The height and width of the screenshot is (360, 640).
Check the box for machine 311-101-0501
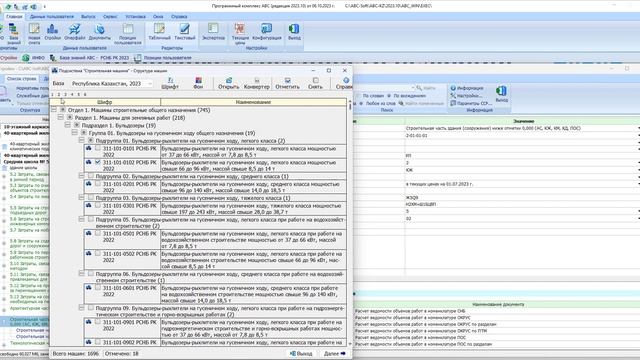pyautogui.click(x=98, y=233)
